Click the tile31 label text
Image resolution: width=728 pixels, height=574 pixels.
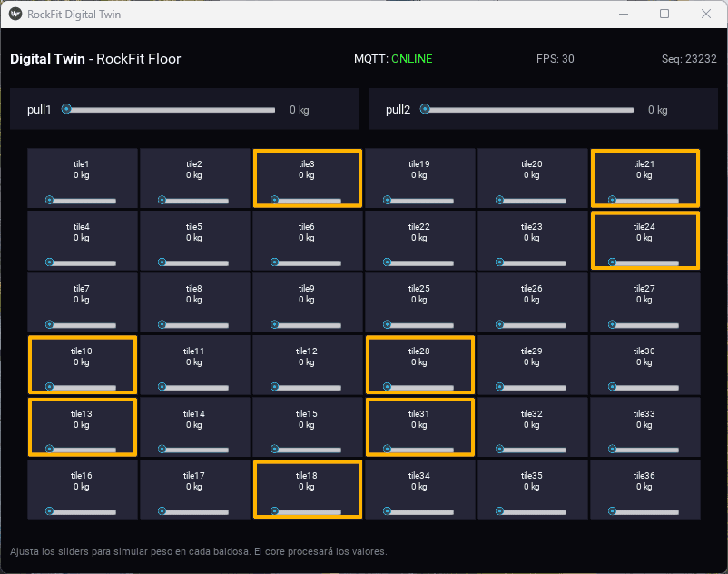418,413
